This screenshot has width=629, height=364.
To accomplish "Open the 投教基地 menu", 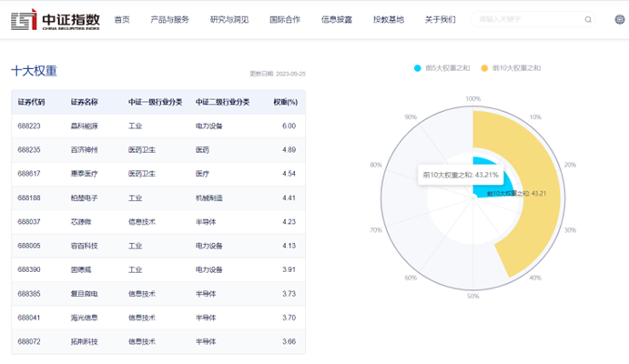I will (389, 20).
